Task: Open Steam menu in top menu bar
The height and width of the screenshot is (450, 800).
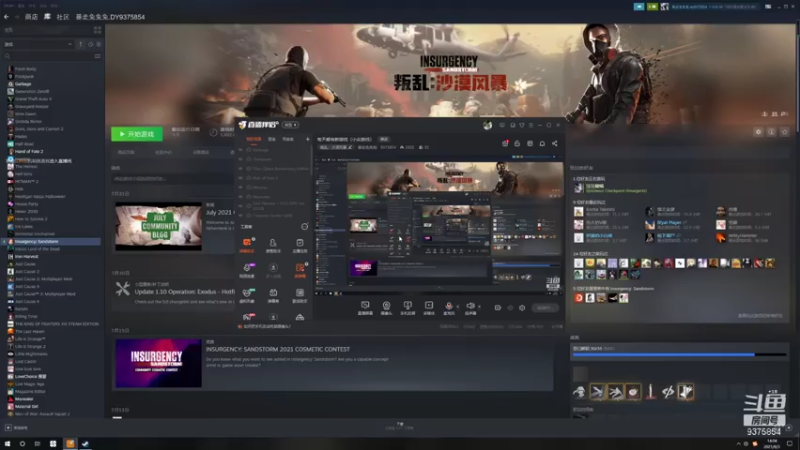Action: 7,6
